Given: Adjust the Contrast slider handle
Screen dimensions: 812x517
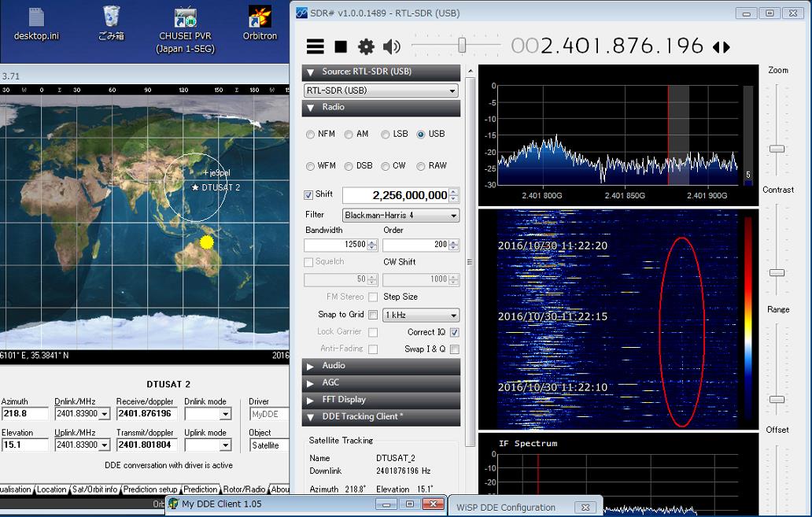Looking at the screenshot, I should (x=777, y=272).
